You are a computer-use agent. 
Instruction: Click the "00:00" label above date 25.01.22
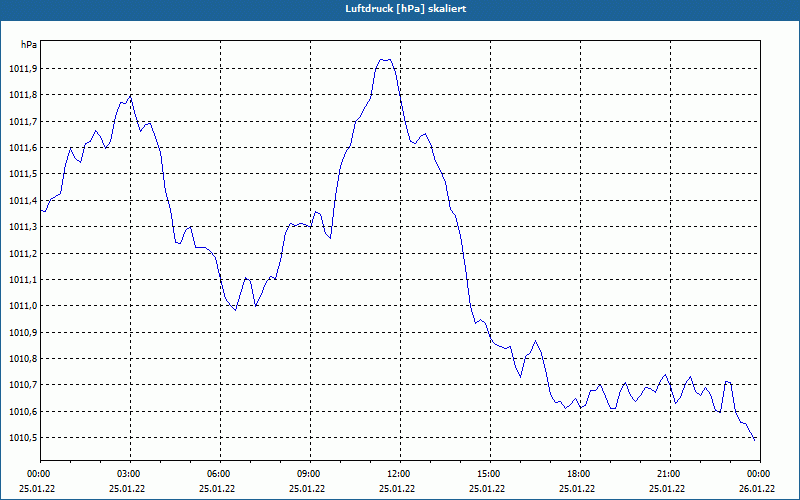[x=37, y=474]
